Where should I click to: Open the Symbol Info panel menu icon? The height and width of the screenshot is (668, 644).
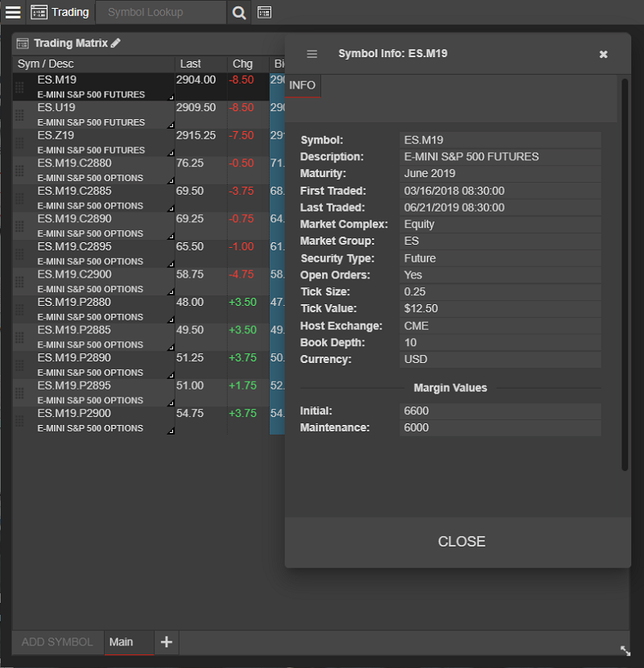point(312,54)
